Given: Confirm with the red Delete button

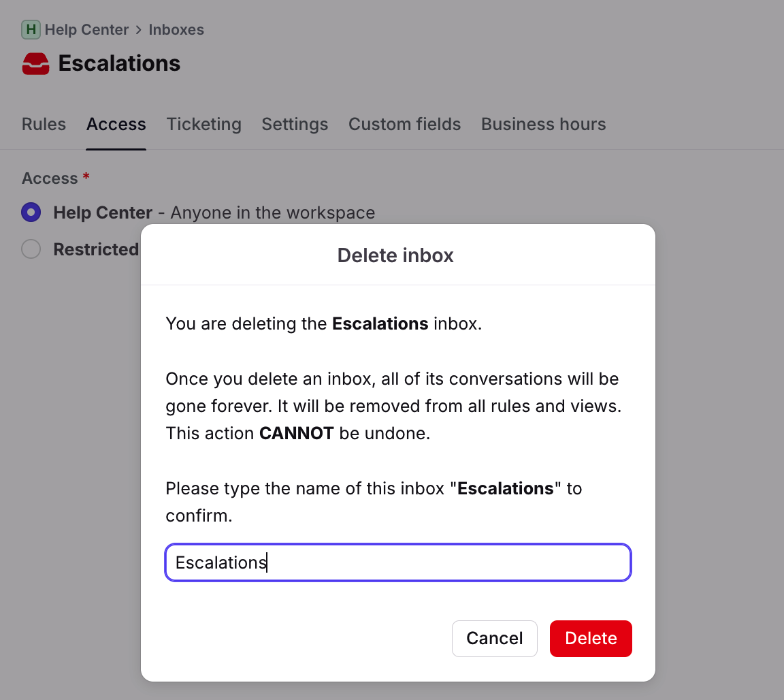Looking at the screenshot, I should [591, 639].
